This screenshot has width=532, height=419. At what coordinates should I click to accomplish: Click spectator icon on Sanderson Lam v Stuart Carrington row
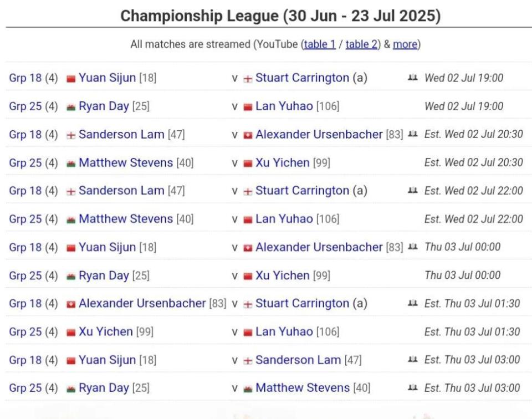(412, 190)
